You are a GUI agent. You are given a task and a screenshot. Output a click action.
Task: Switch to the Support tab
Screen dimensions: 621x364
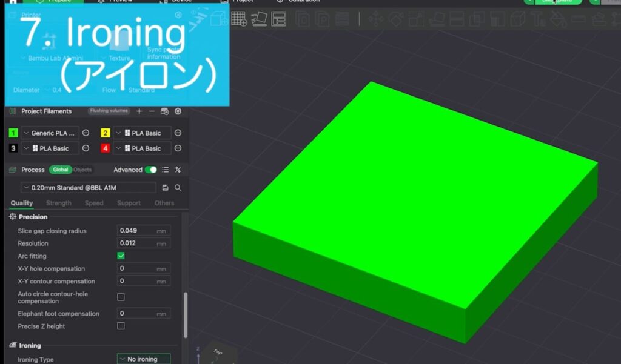tap(129, 203)
